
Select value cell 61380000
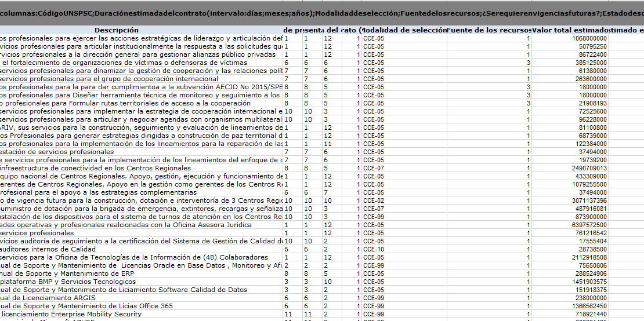click(x=570, y=71)
